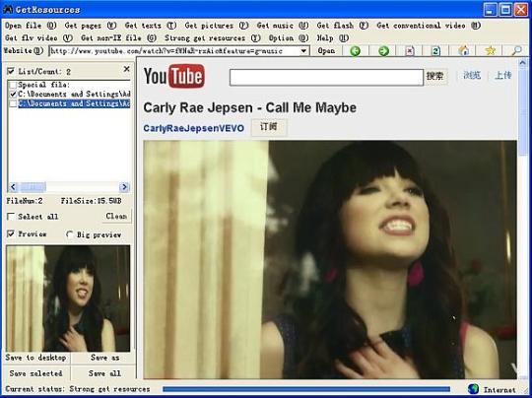Click into the YouTube search field
Image resolution: width=532 pixels, height=398 pixels.
point(326,78)
